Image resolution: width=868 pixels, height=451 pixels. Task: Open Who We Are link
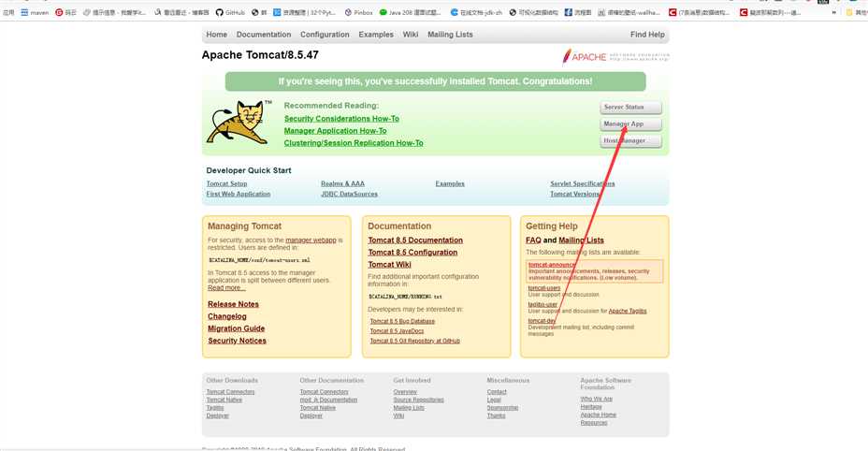pyautogui.click(x=596, y=399)
